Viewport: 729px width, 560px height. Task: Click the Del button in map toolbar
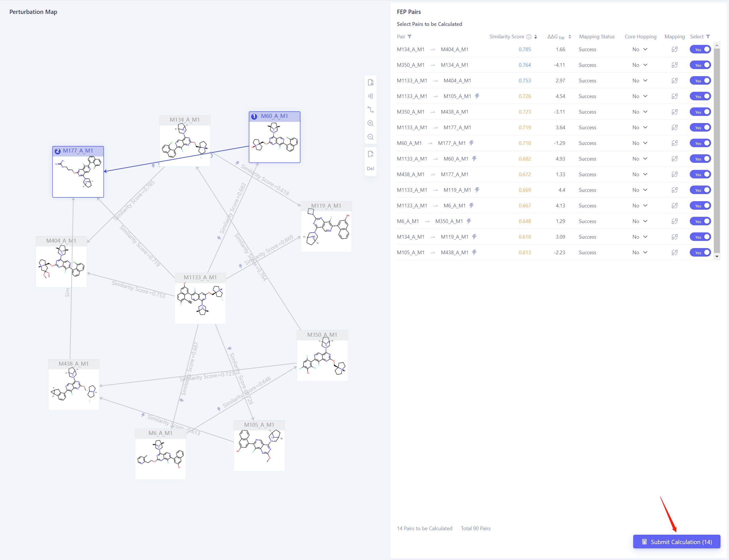pyautogui.click(x=370, y=169)
